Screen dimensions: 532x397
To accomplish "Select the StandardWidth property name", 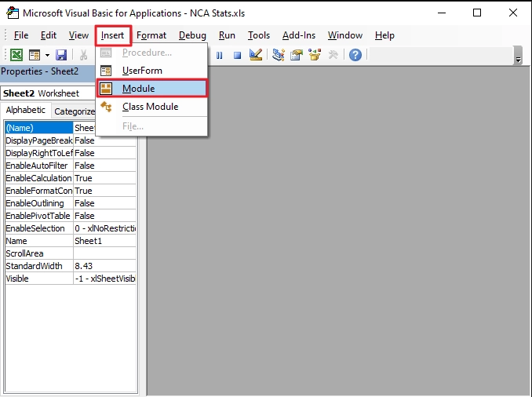I will tap(38, 266).
